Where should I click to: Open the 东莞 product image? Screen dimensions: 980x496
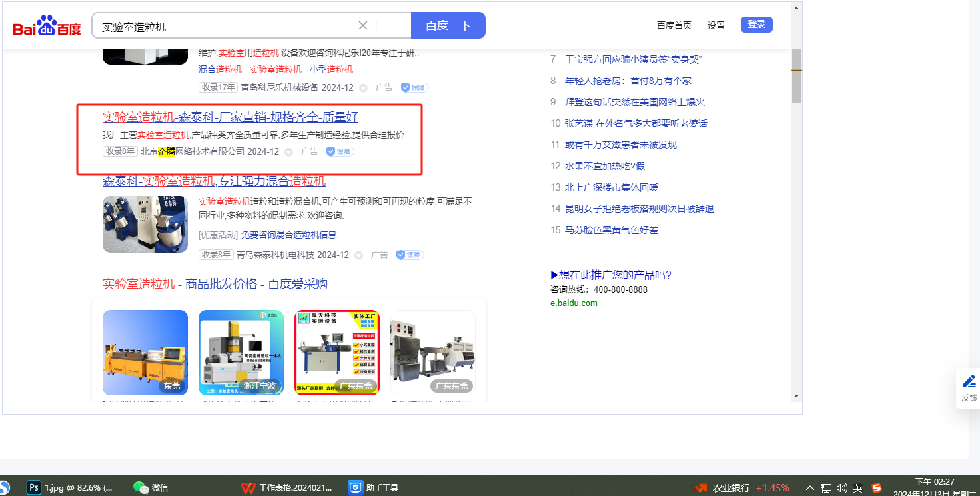145,353
